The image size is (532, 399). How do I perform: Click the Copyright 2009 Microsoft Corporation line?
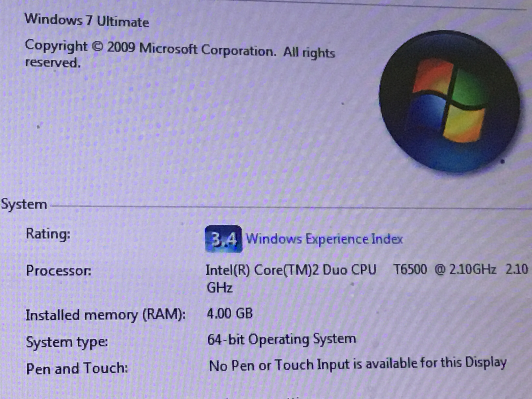(180, 50)
